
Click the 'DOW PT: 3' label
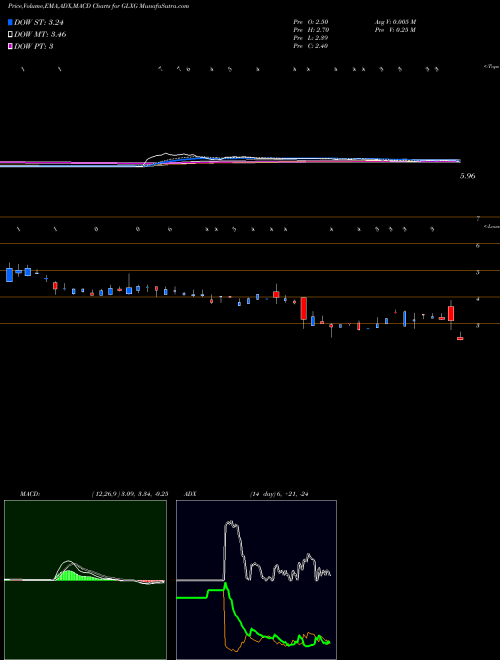click(x=34, y=46)
